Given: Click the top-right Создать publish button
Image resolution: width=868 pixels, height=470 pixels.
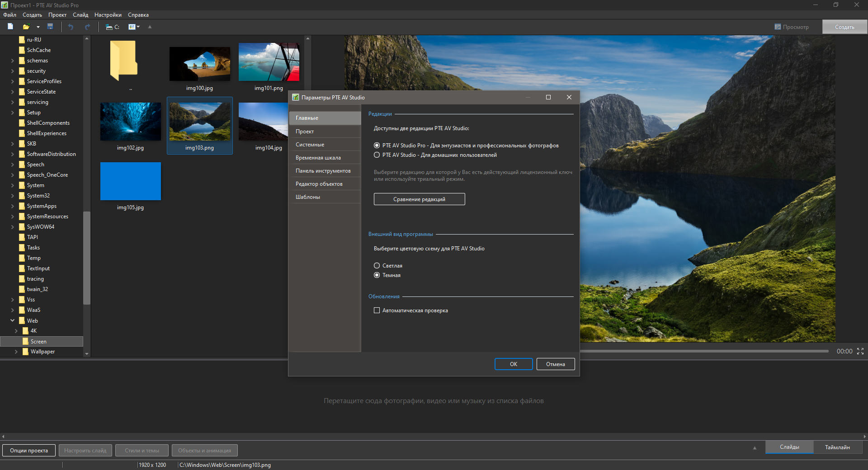Looking at the screenshot, I should [844, 27].
